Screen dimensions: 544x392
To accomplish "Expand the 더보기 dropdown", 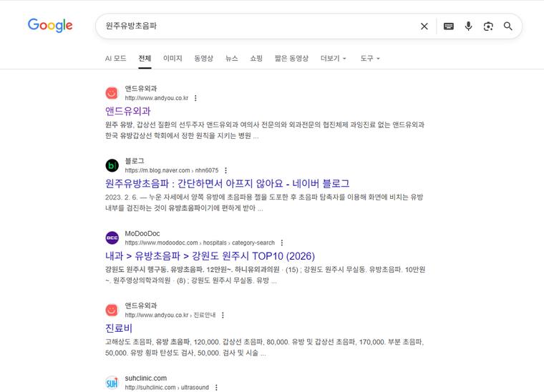I will pos(333,58).
